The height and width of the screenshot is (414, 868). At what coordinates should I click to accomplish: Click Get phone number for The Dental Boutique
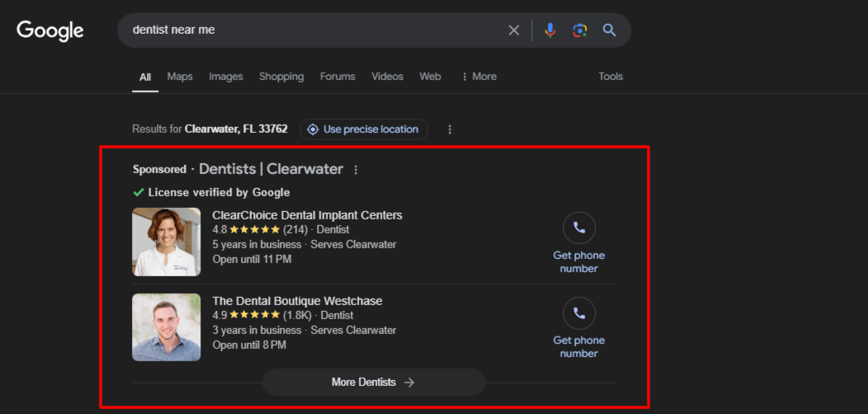579,347
